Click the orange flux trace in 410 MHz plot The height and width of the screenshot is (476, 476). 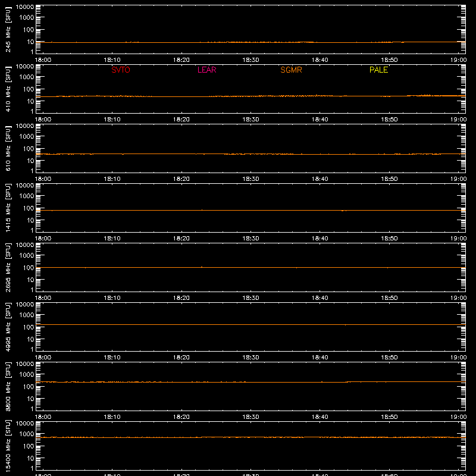coord(250,96)
